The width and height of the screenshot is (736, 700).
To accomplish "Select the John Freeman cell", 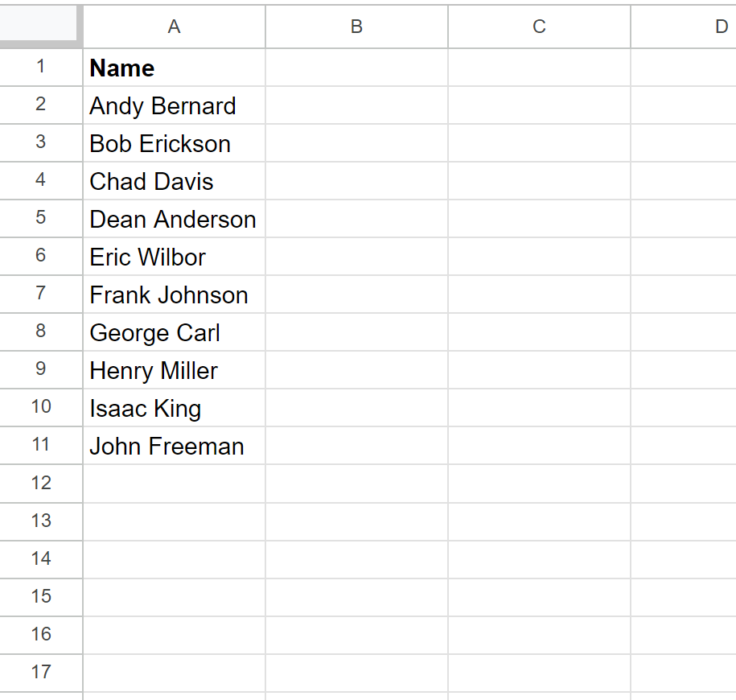I will (x=174, y=446).
